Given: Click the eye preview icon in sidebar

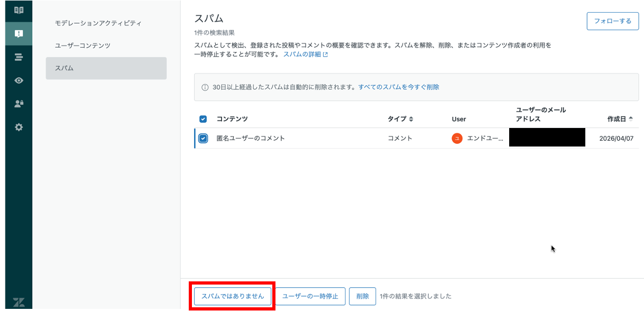Looking at the screenshot, I should pyautogui.click(x=19, y=80).
